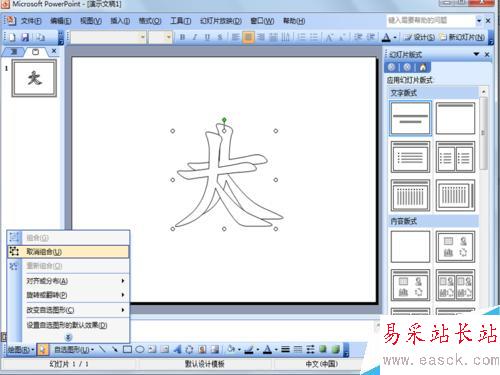Toggle Underline formatting

tap(207, 37)
